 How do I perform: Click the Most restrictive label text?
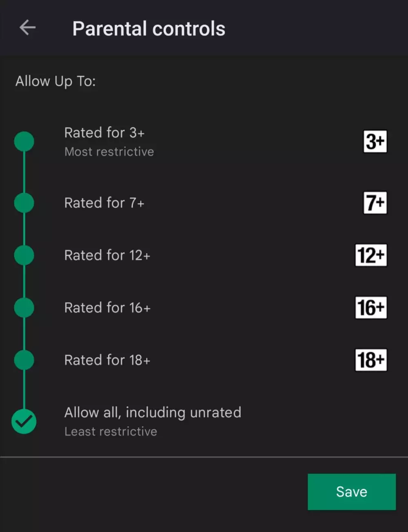tap(109, 151)
